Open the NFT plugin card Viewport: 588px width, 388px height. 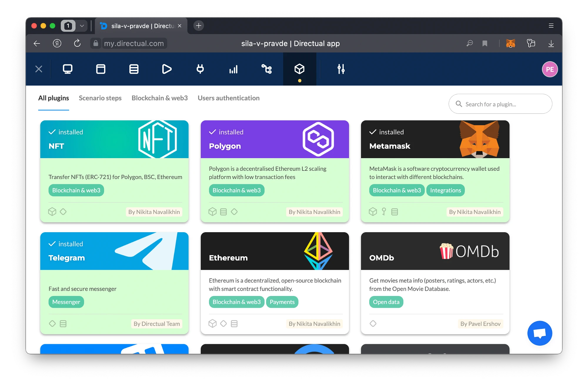pyautogui.click(x=114, y=171)
